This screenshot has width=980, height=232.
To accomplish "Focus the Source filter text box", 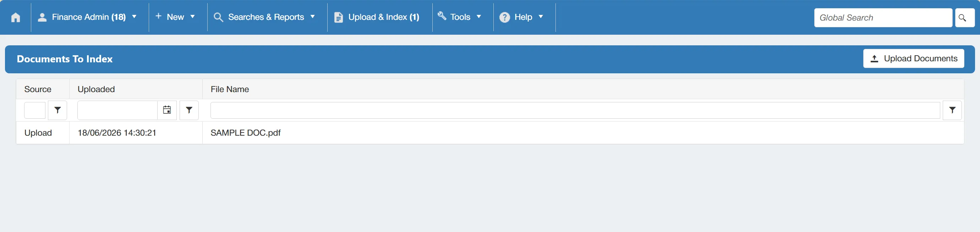I will (35, 110).
